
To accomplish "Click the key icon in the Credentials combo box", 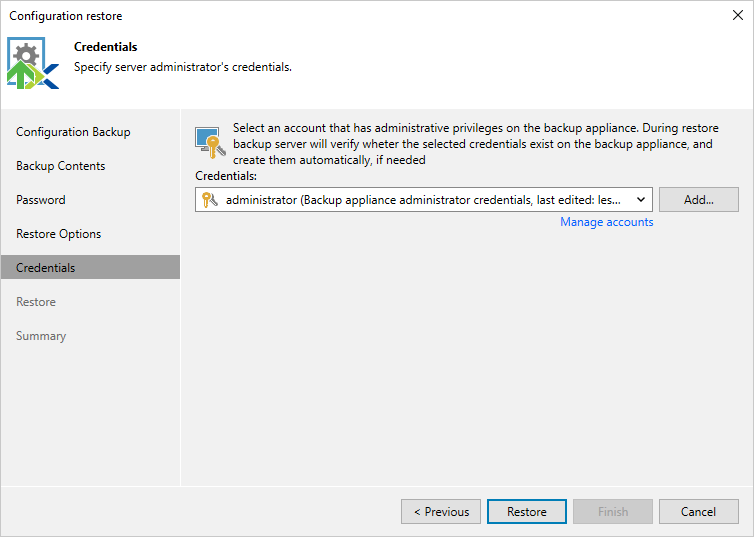I will (x=209, y=199).
